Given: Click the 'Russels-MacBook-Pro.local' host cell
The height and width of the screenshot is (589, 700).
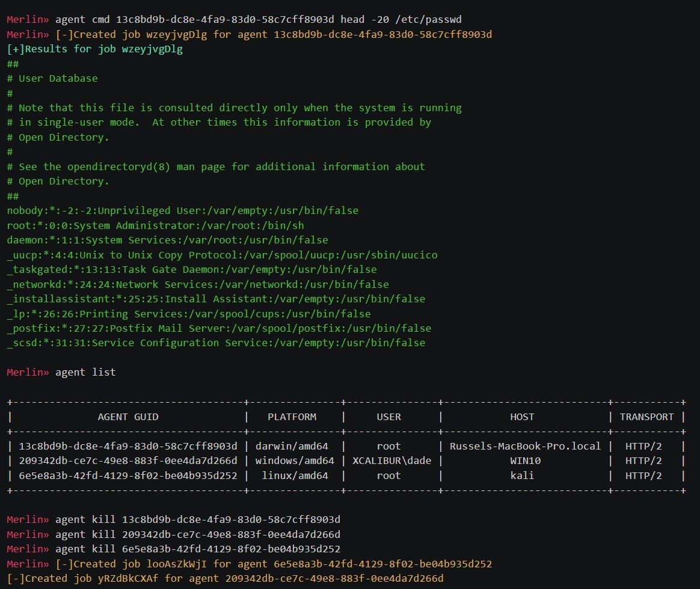Looking at the screenshot, I should pyautogui.click(x=525, y=446).
